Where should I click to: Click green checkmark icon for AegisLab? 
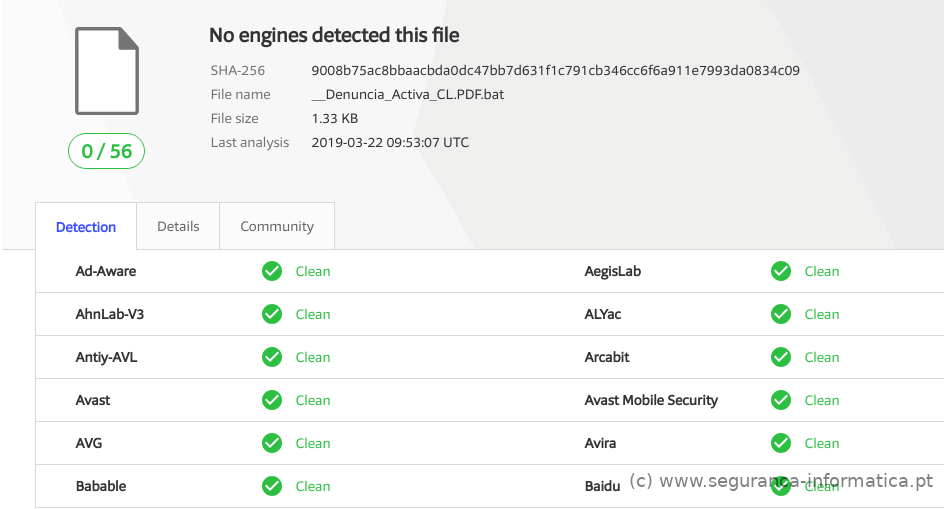781,271
